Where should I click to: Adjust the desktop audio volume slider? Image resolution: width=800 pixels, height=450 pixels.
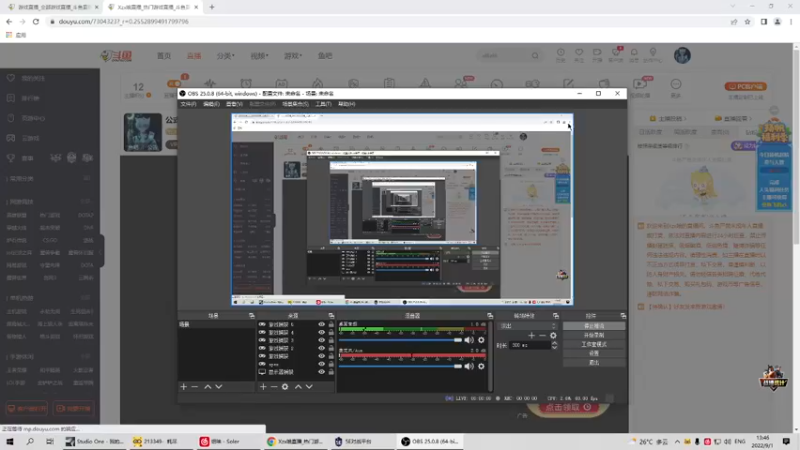[400, 340]
